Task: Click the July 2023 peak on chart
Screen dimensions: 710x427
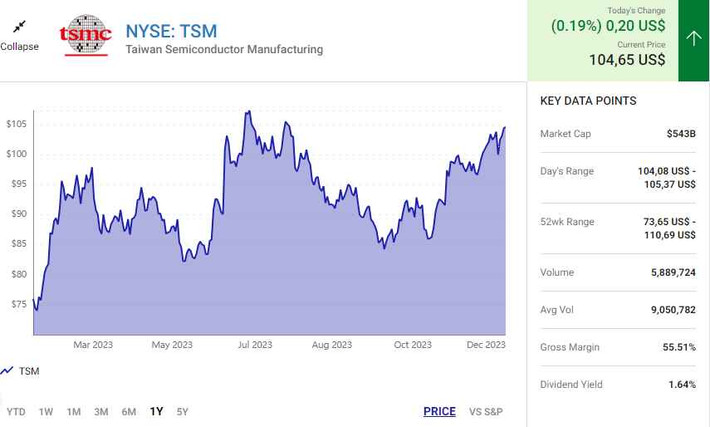Action: click(x=248, y=111)
